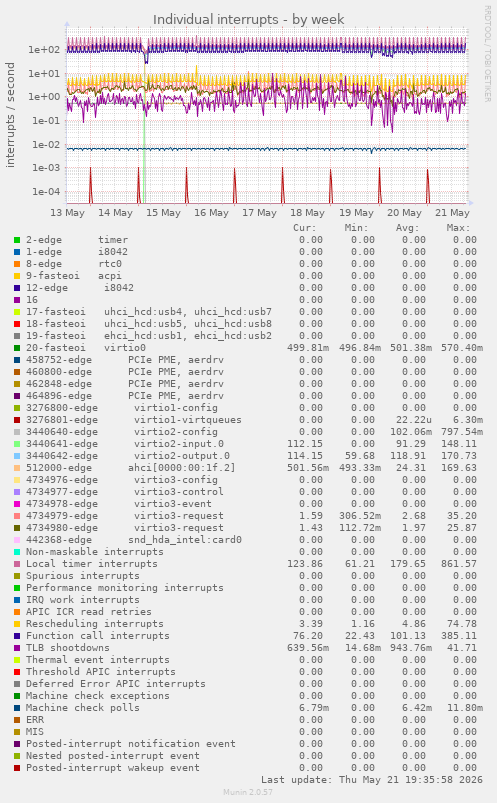Click the Rescheduling interrupts yellow swatch
The width and height of the screenshot is (497, 803).
tap(17, 624)
